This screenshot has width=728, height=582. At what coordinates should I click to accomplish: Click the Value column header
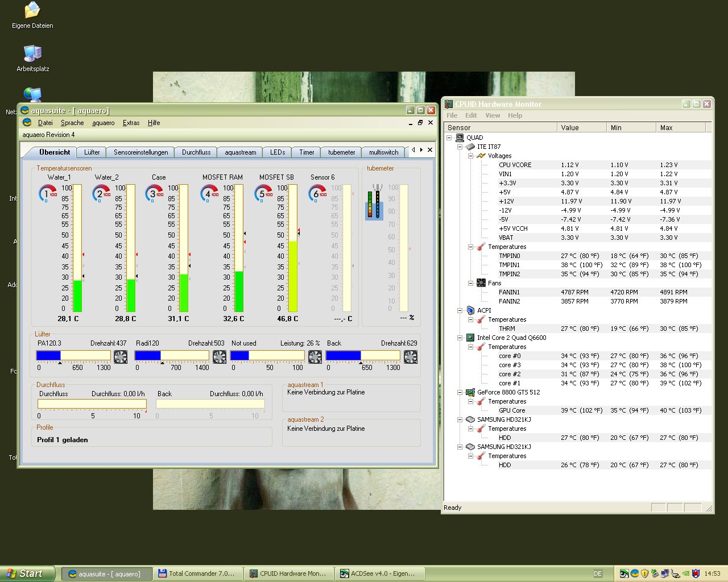582,127
